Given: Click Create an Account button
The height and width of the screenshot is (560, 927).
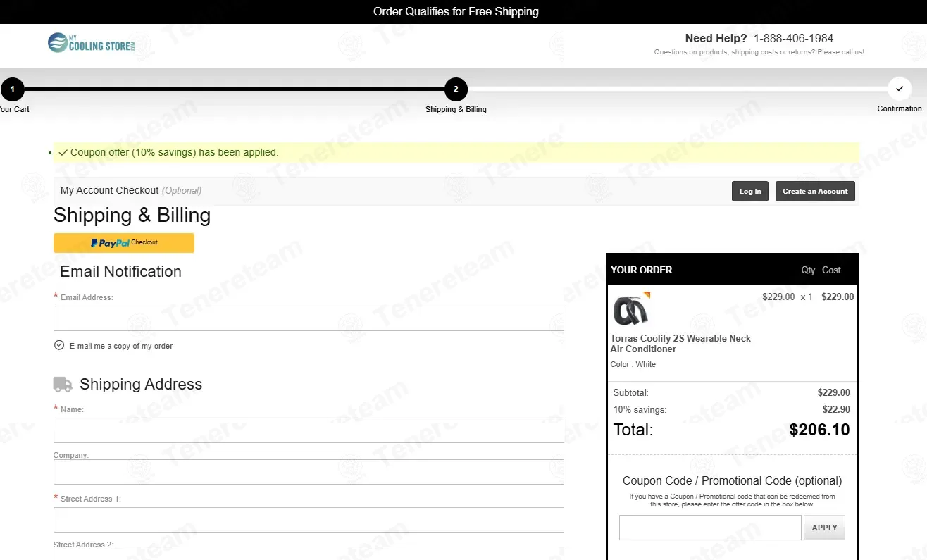Looking at the screenshot, I should coord(815,192).
